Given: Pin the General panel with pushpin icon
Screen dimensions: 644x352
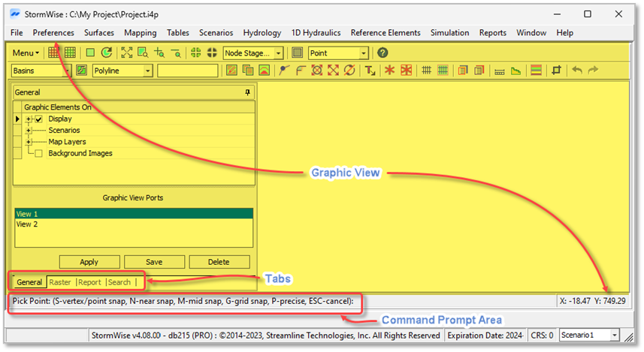Looking at the screenshot, I should (x=248, y=92).
